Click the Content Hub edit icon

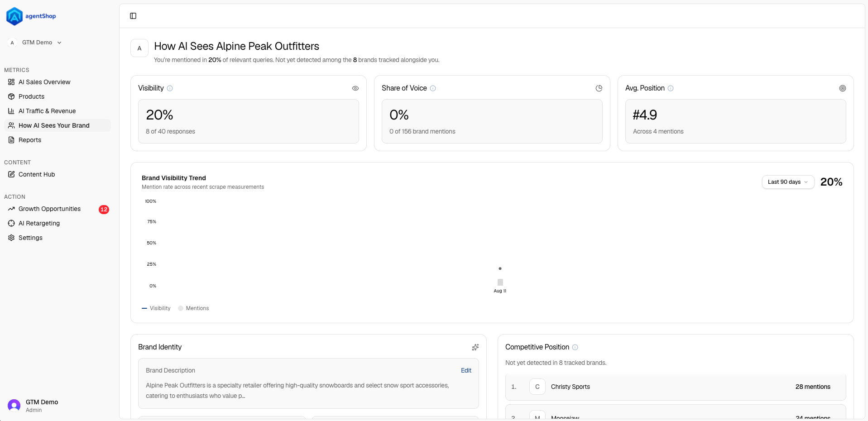coord(11,174)
